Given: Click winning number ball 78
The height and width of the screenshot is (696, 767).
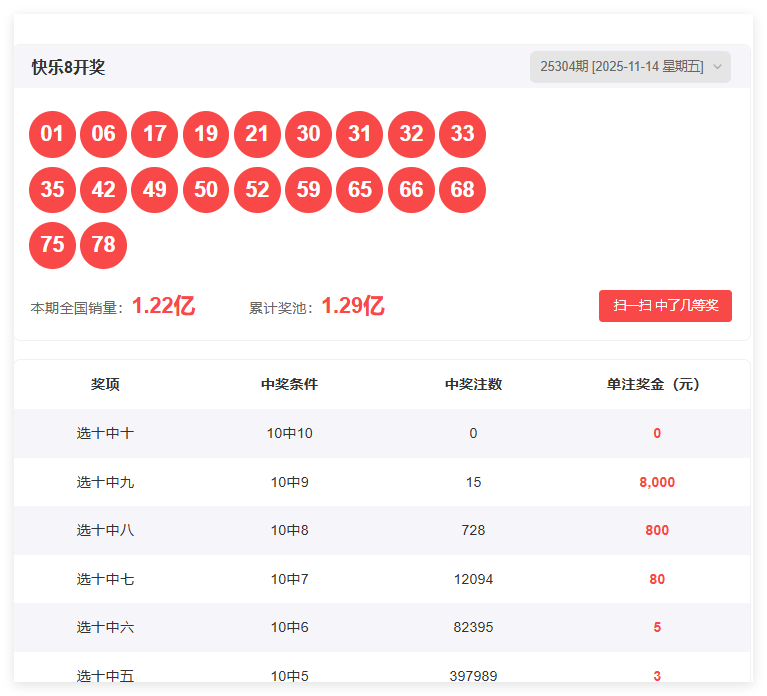Looking at the screenshot, I should coord(103,245).
